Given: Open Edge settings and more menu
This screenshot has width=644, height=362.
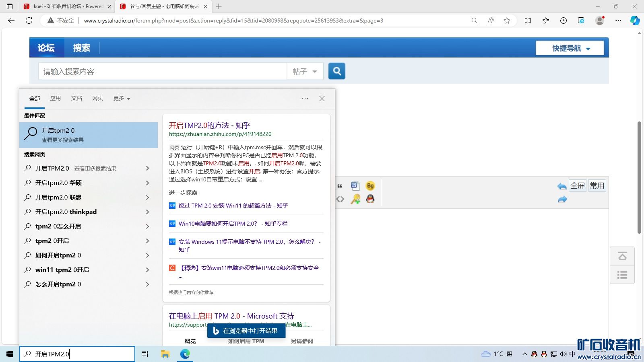Looking at the screenshot, I should click(618, 21).
